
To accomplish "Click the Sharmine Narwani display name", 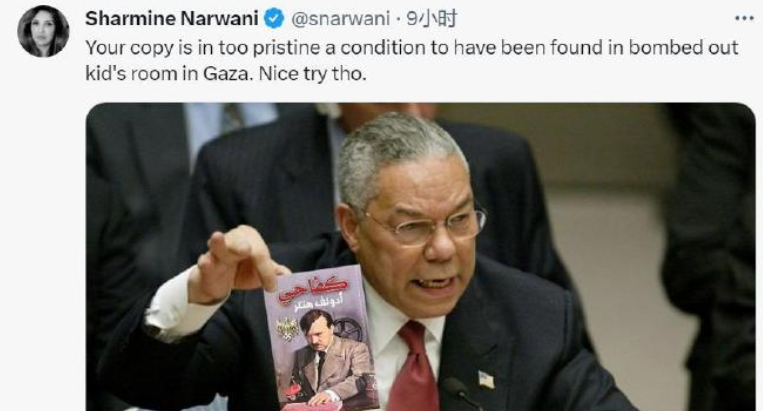I will pos(172,19).
